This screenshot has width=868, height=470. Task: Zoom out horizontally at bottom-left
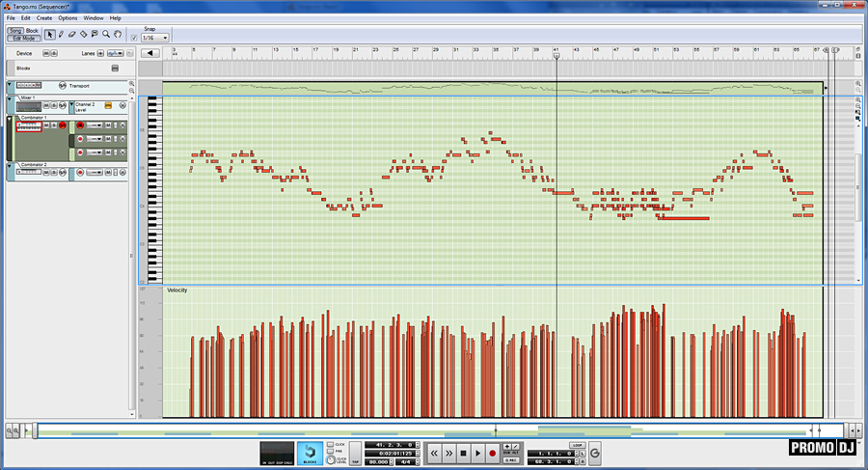coord(9,430)
